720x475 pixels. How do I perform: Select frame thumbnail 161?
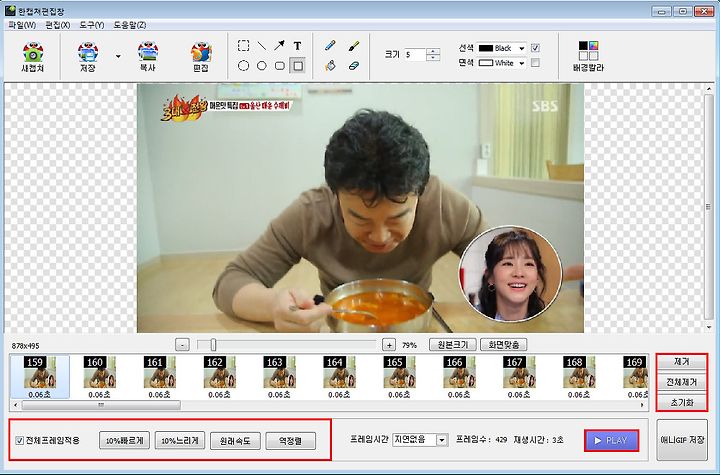(x=159, y=377)
